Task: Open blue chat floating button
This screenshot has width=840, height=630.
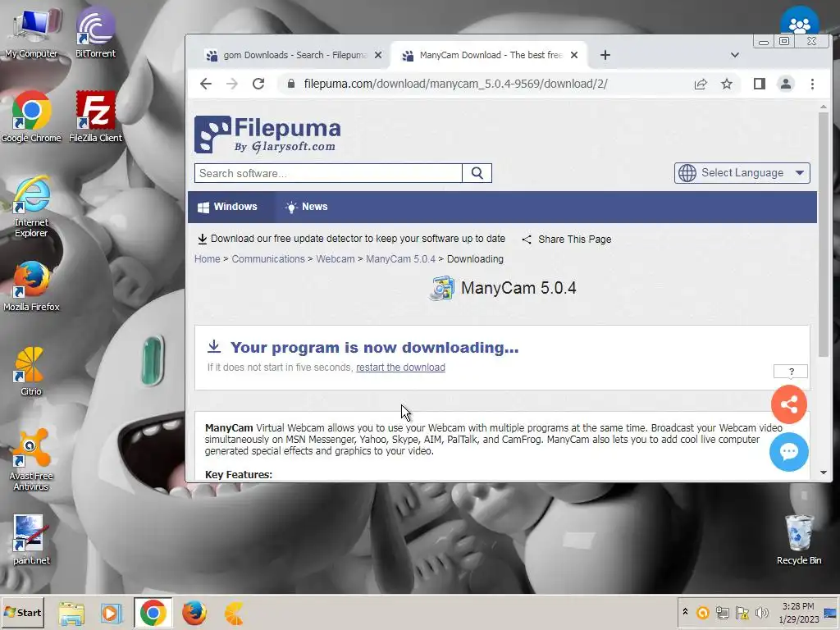Action: [x=789, y=452]
